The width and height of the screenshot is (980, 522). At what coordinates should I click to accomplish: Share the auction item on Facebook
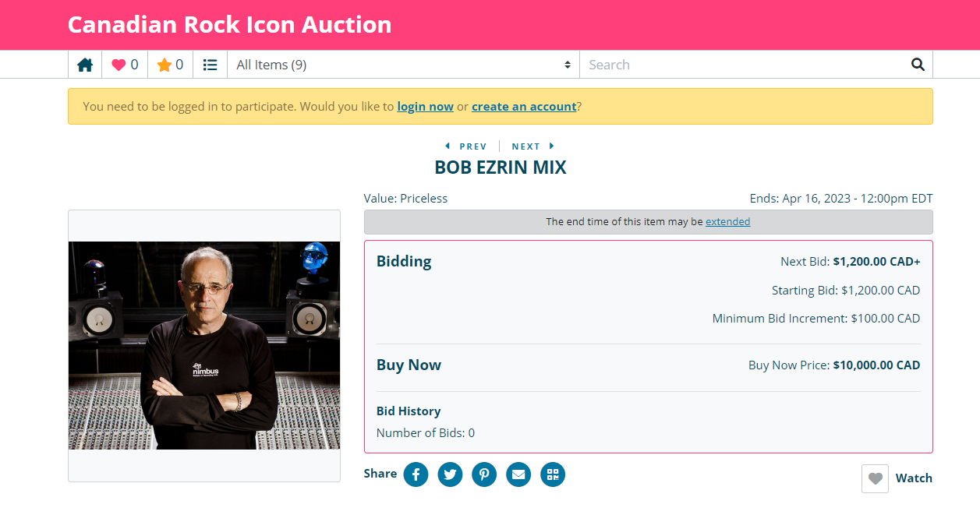click(416, 474)
